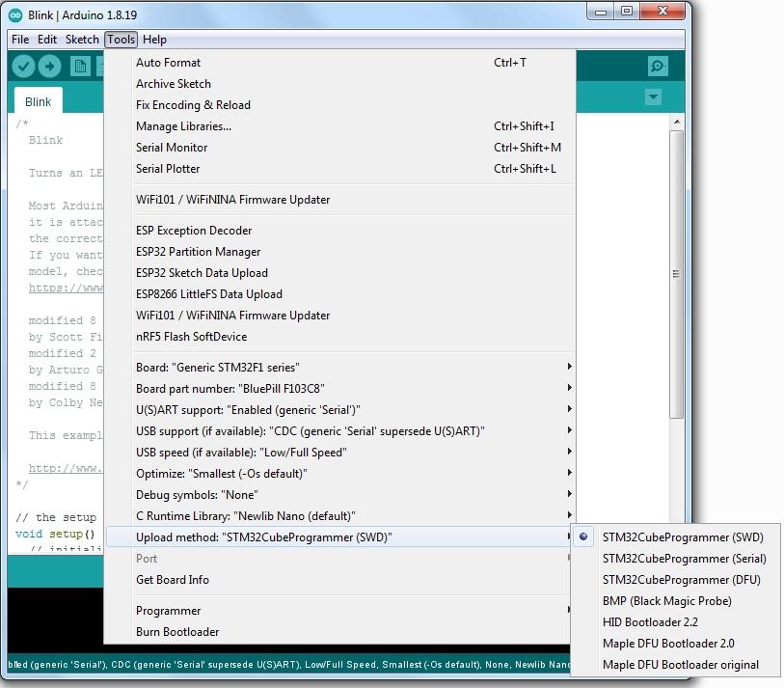Expand Board part number "BluePill F103C8" submenu
The image size is (784, 688).
tap(340, 388)
